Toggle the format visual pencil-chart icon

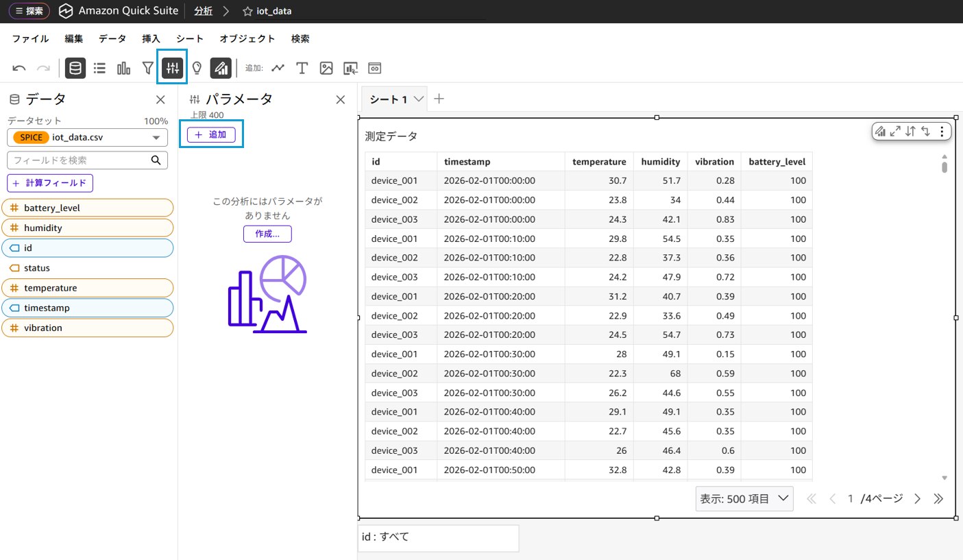pyautogui.click(x=221, y=68)
